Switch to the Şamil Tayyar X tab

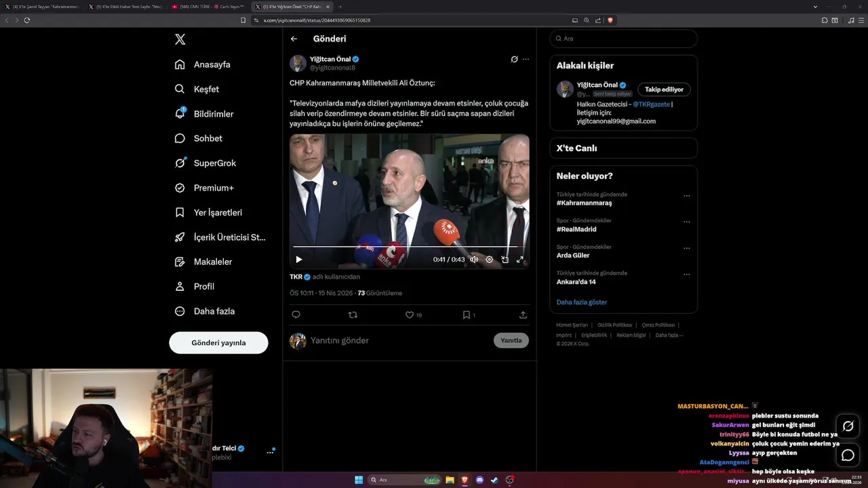tap(41, 6)
